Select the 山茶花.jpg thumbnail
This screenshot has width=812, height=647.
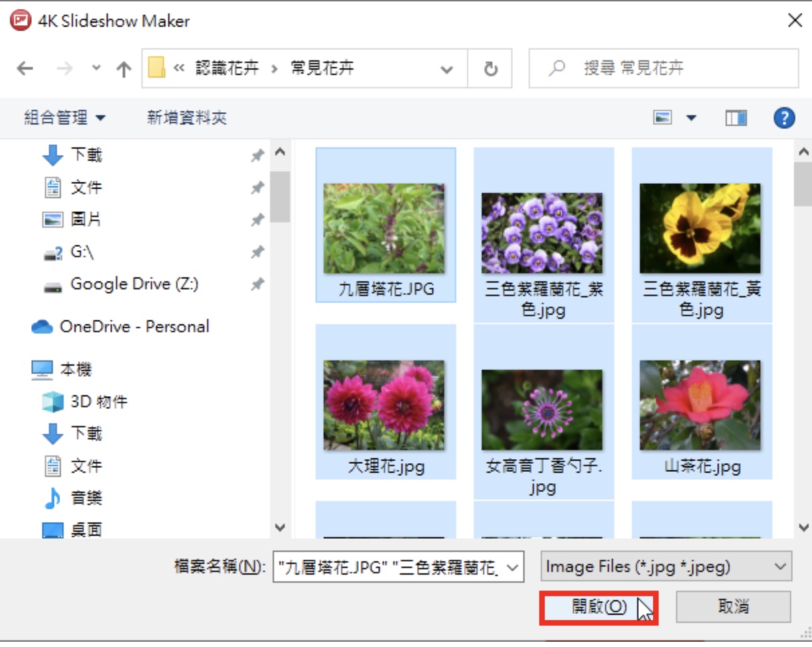coord(701,405)
